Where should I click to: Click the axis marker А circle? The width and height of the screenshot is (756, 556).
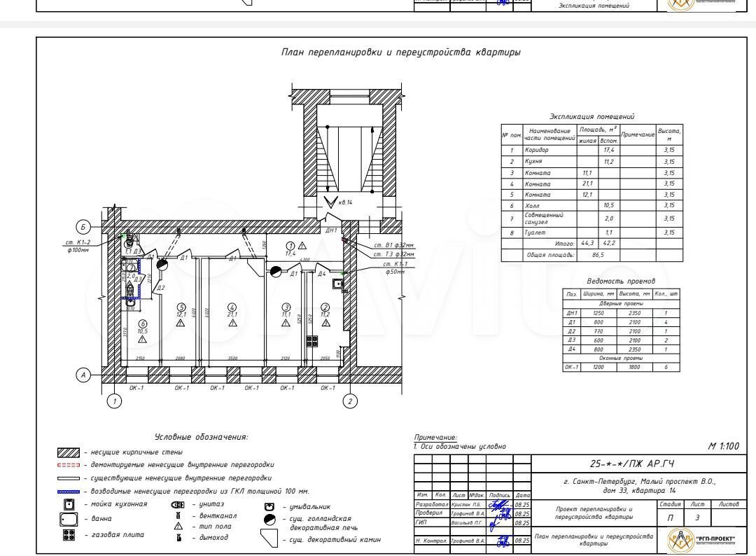point(84,375)
